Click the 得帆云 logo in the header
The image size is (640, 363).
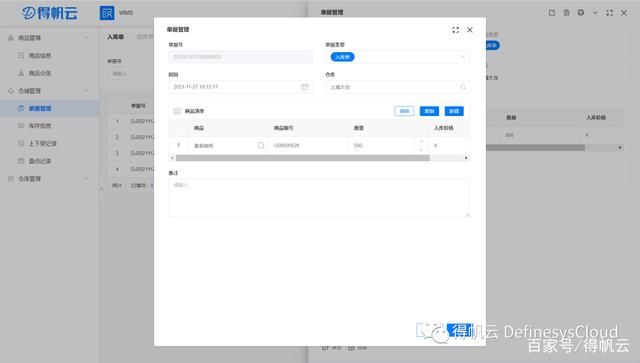click(49, 13)
